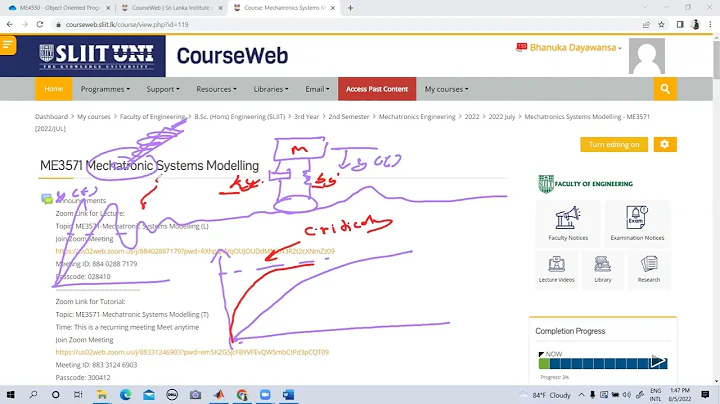
Task: Open taskbar search magnifier
Action: tap(33, 395)
